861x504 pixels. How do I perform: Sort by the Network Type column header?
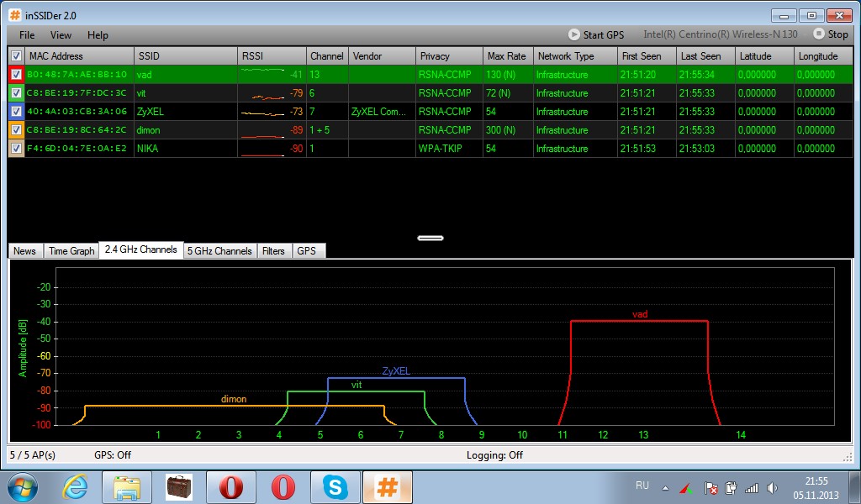pos(575,56)
